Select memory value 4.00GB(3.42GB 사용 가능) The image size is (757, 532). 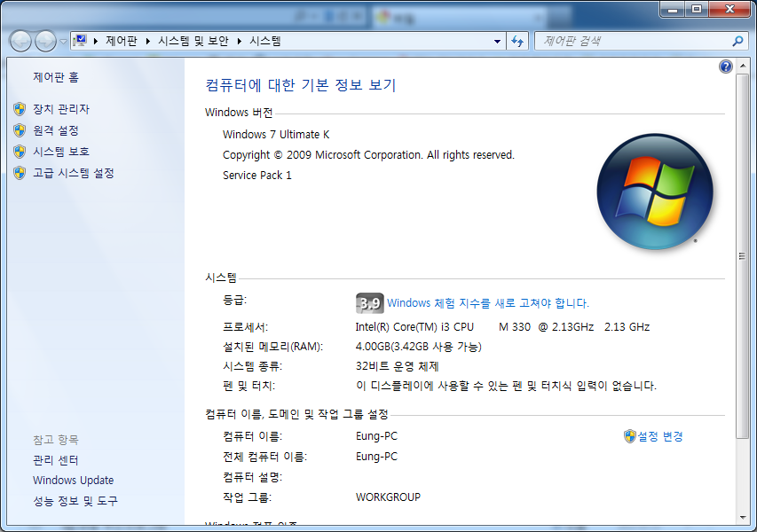(419, 347)
